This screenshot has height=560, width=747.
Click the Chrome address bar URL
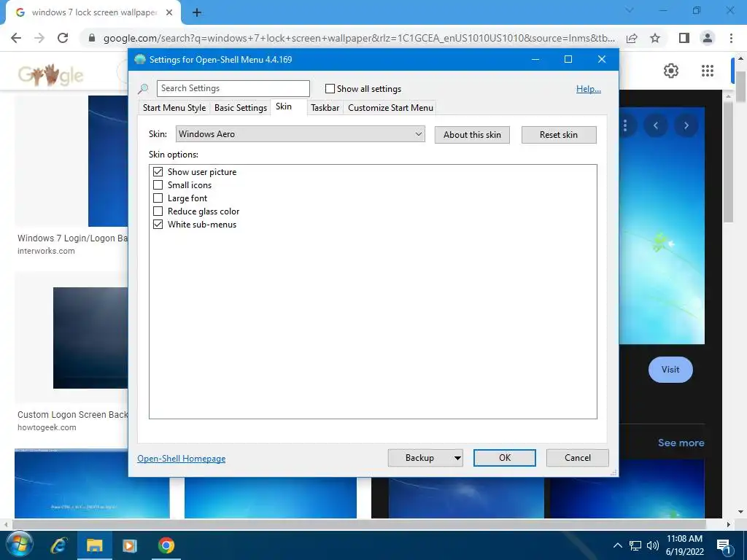point(359,38)
